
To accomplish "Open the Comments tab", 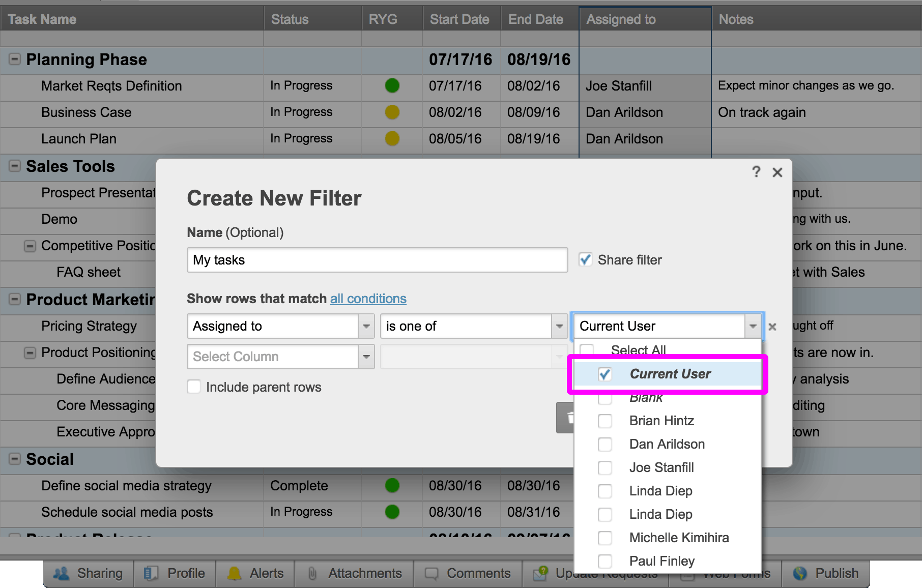I will 468,573.
